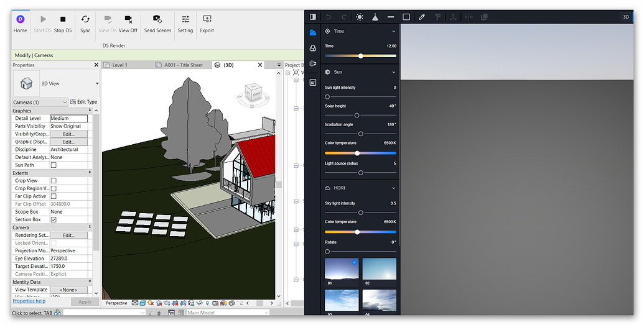Click the Solar height slider handle
This screenshot has width=644, height=325.
[357, 116]
